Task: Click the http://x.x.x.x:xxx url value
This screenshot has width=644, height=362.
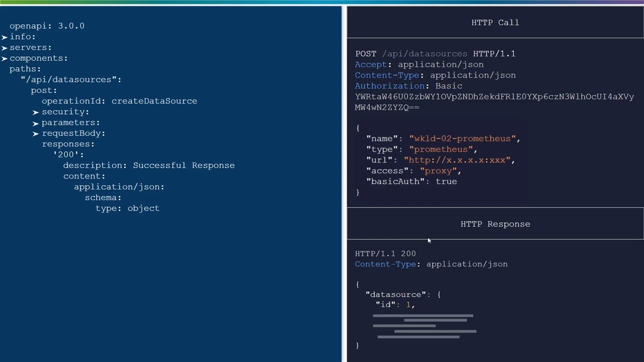Action: 457,160
